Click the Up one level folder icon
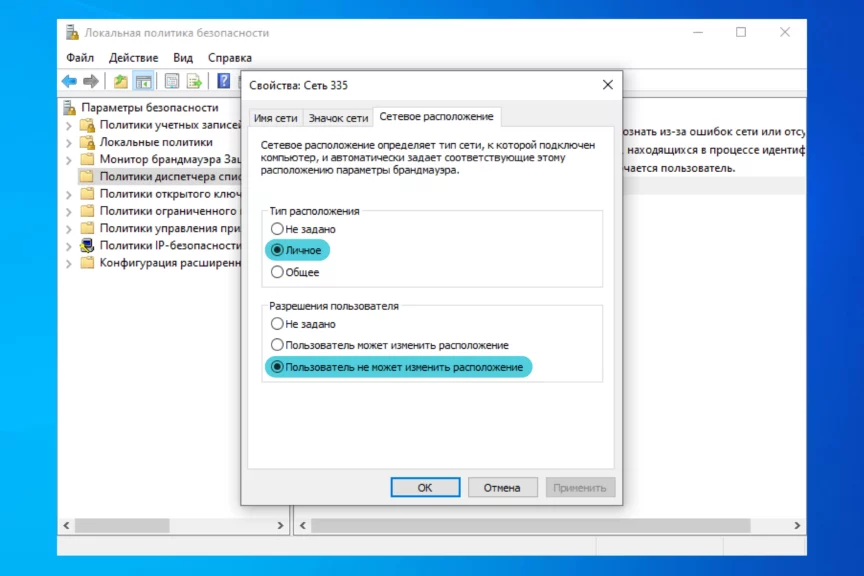Image resolution: width=864 pixels, height=576 pixels. (x=121, y=81)
